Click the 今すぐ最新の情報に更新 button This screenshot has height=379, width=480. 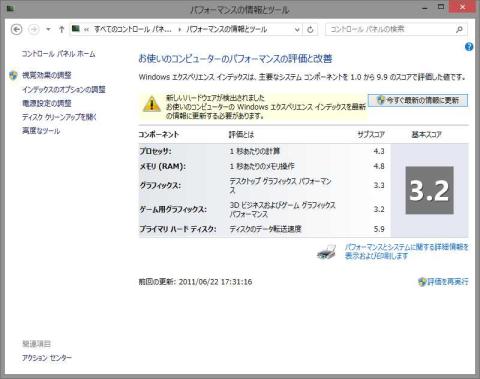click(418, 100)
